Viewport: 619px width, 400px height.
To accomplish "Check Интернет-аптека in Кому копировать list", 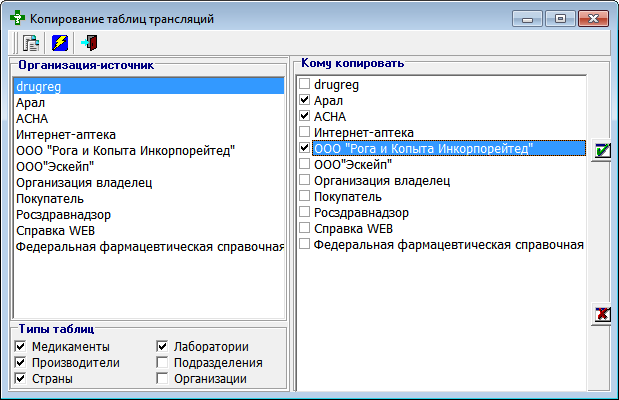I will coord(304,132).
